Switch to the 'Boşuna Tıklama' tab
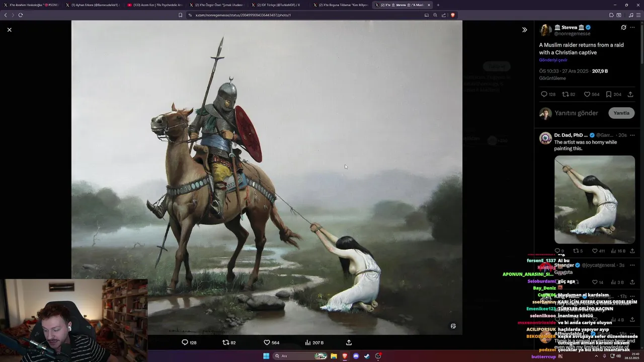Viewport: 644px width, 362px height. [340, 5]
